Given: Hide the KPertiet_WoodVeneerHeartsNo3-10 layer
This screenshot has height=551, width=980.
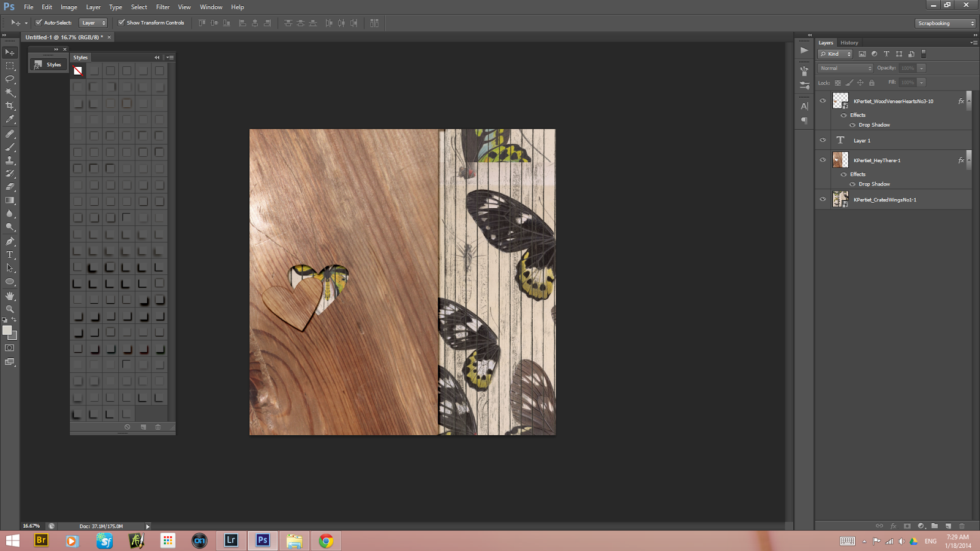Looking at the screenshot, I should click(x=823, y=101).
